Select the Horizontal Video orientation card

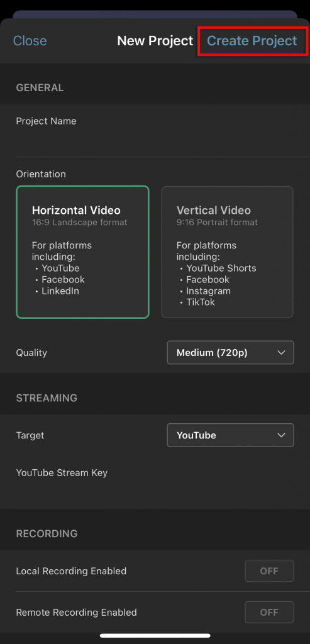(x=82, y=252)
